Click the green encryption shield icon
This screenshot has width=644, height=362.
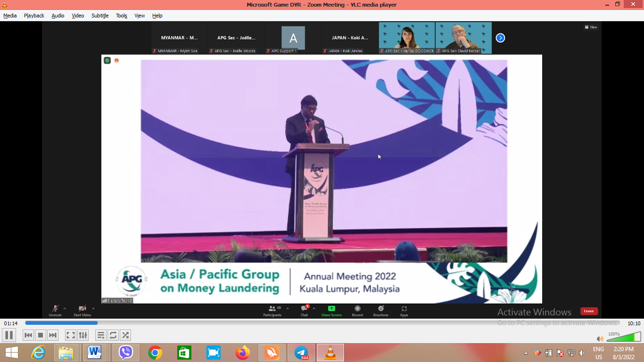pyautogui.click(x=107, y=60)
